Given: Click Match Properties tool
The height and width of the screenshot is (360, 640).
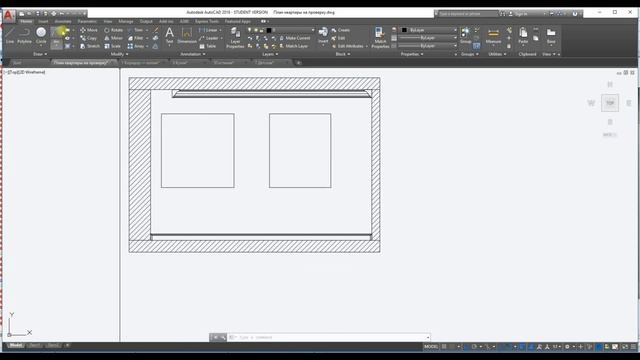Looking at the screenshot, I should (380, 38).
